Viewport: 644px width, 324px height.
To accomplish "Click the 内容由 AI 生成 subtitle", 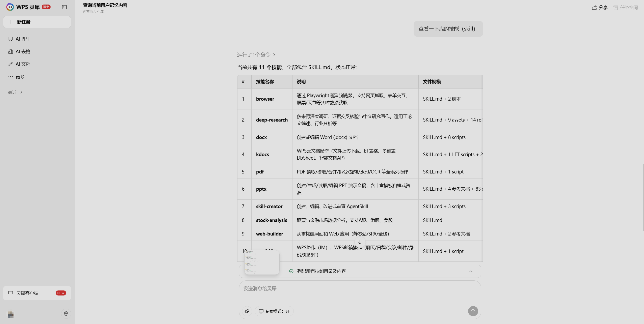I will pyautogui.click(x=93, y=12).
